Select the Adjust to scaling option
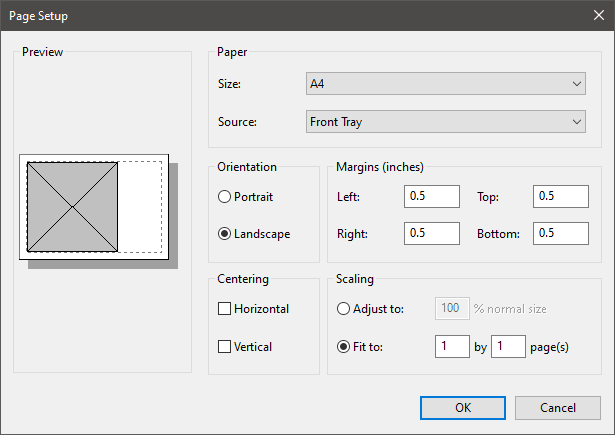Image resolution: width=615 pixels, height=435 pixels. click(344, 309)
